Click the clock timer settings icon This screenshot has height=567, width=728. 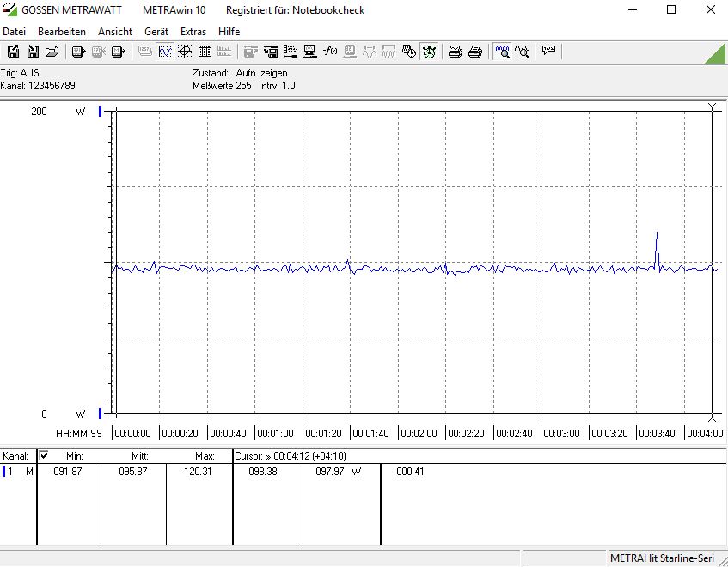[x=409, y=52]
